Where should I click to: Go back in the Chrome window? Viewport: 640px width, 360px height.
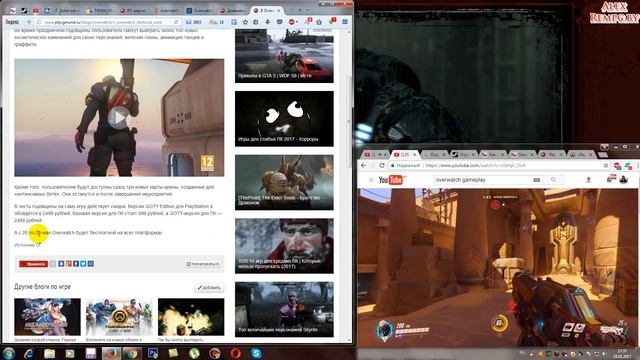363,165
